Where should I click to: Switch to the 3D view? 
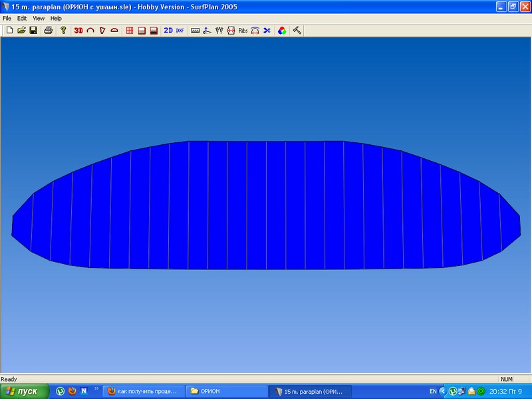[x=78, y=31]
